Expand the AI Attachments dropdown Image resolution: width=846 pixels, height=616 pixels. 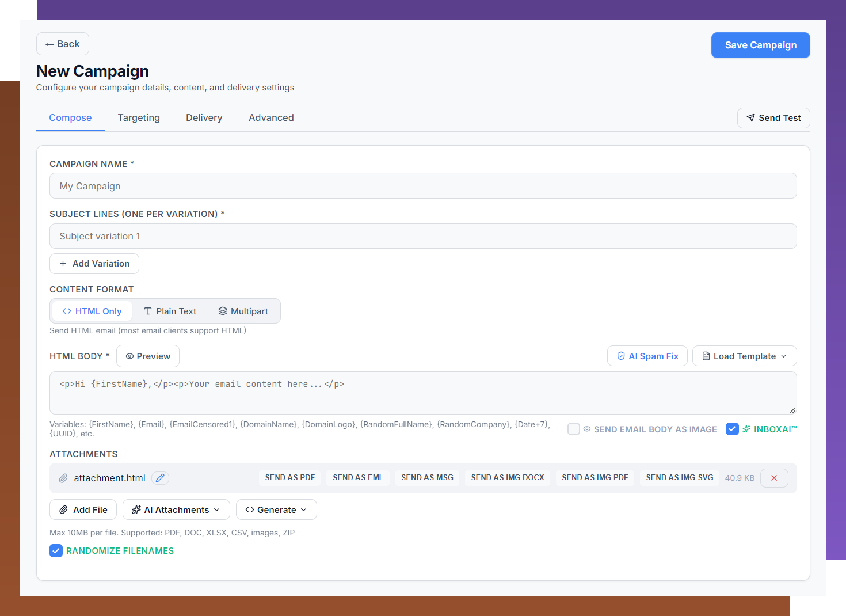point(176,509)
